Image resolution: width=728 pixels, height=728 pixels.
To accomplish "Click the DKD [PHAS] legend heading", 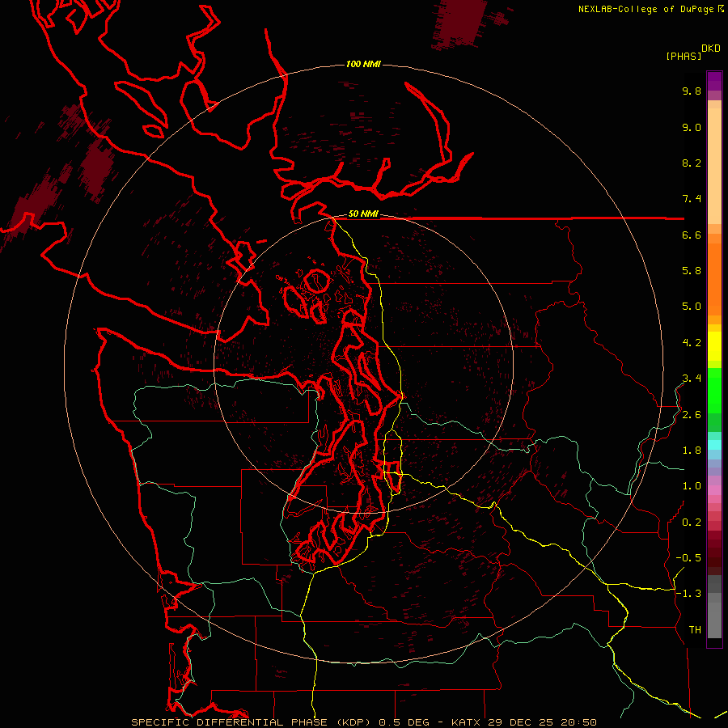I will coord(692,52).
